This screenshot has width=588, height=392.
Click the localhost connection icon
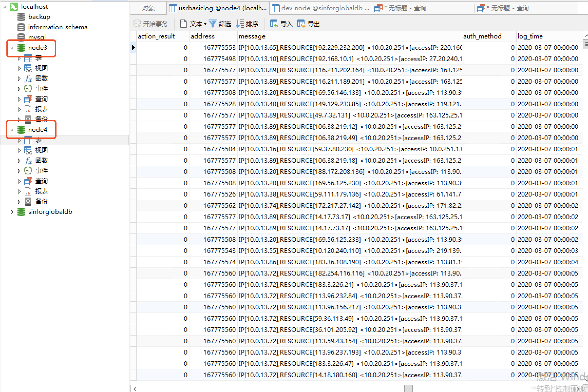[14, 6]
